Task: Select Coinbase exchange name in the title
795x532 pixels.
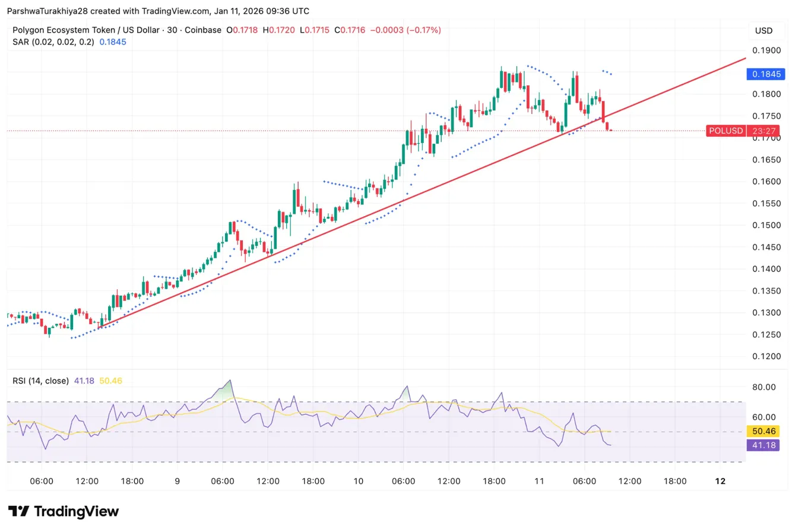Action: (204, 30)
